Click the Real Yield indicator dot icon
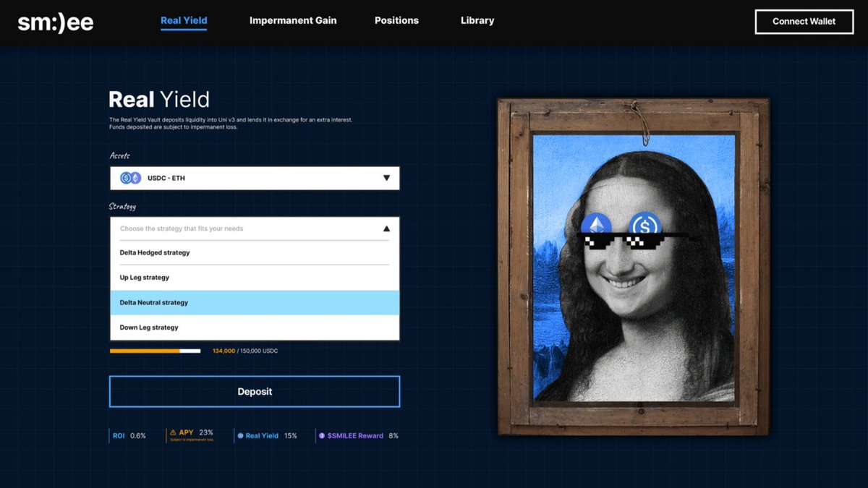Screen dimensions: 868x488 pyautogui.click(x=240, y=436)
